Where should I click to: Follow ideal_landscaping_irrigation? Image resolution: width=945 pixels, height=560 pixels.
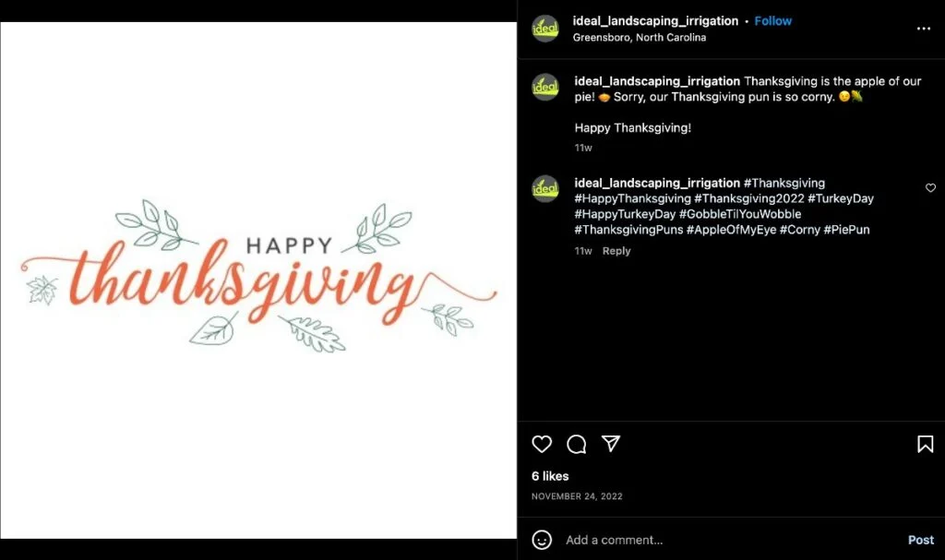click(x=772, y=21)
